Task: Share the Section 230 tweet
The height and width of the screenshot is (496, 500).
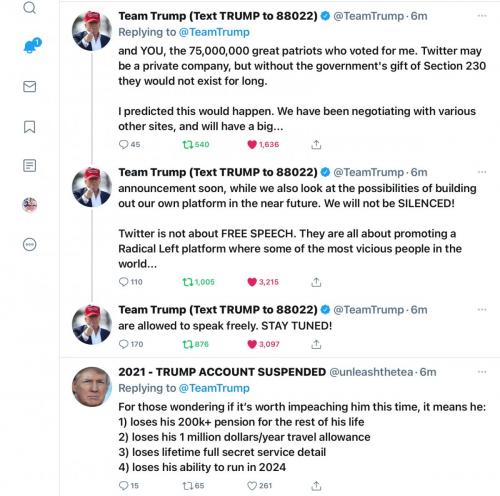Action: tap(316, 144)
